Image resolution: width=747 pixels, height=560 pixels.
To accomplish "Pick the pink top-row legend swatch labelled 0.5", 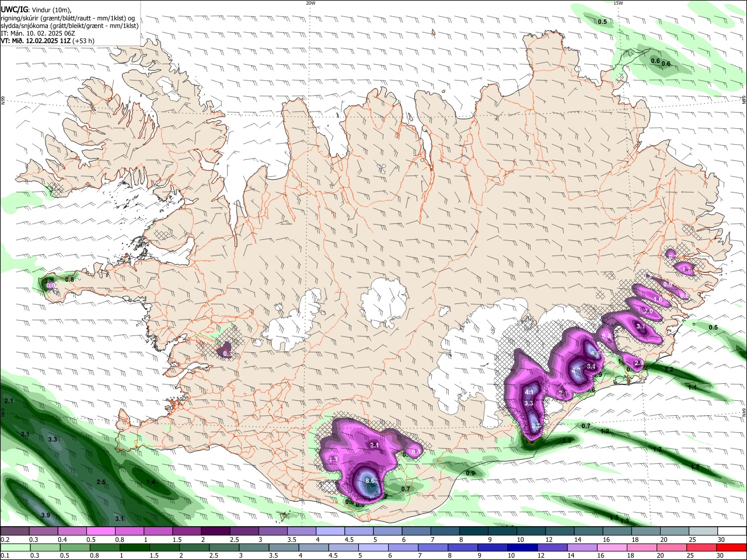I will pyautogui.click(x=100, y=531).
